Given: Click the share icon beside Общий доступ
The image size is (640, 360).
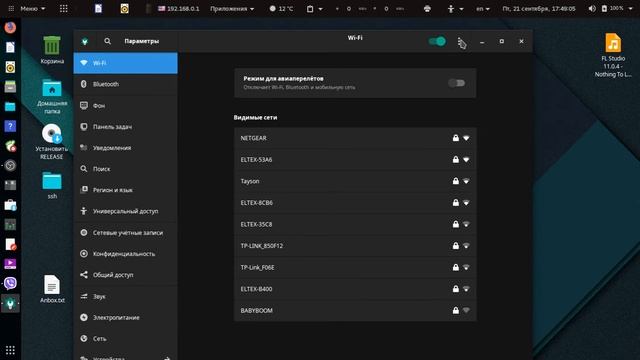Looking at the screenshot, I should [x=84, y=275].
